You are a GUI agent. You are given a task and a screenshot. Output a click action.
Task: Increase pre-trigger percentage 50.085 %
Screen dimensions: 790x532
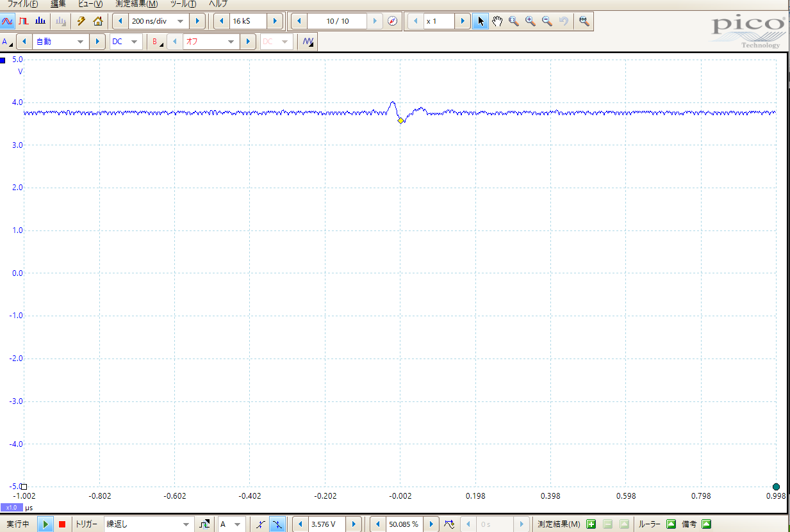click(431, 524)
